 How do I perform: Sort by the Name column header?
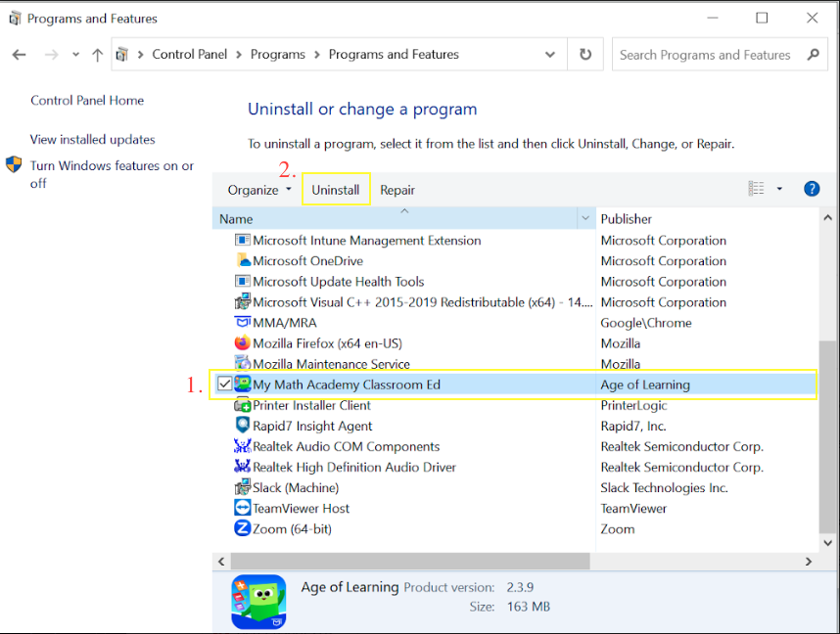(396, 218)
